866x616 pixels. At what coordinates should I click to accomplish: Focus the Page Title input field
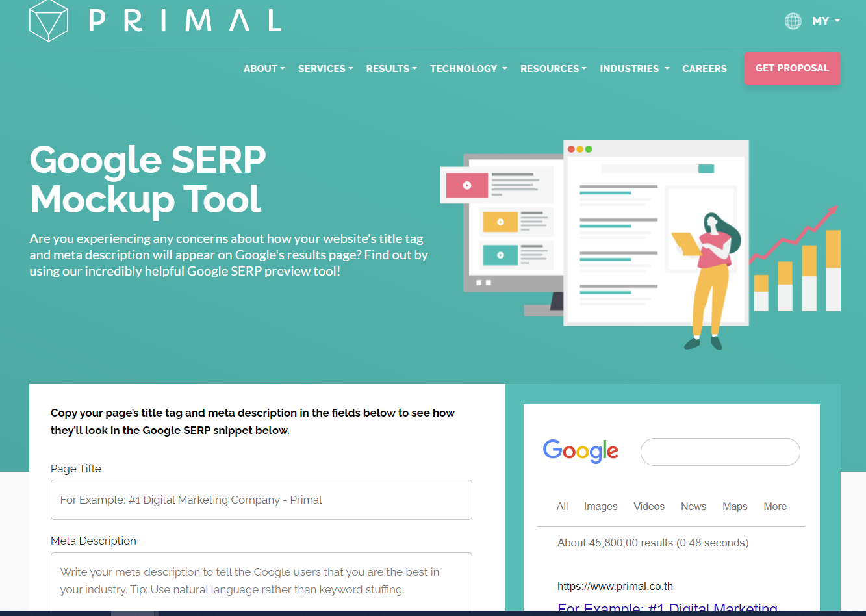[x=261, y=500]
